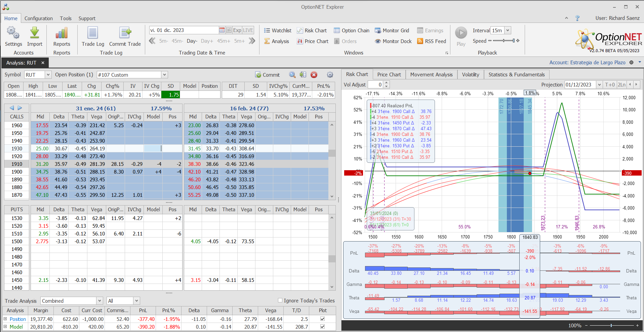Toggle the 2Ln chart lines button
The image size is (644, 332).
tap(622, 85)
